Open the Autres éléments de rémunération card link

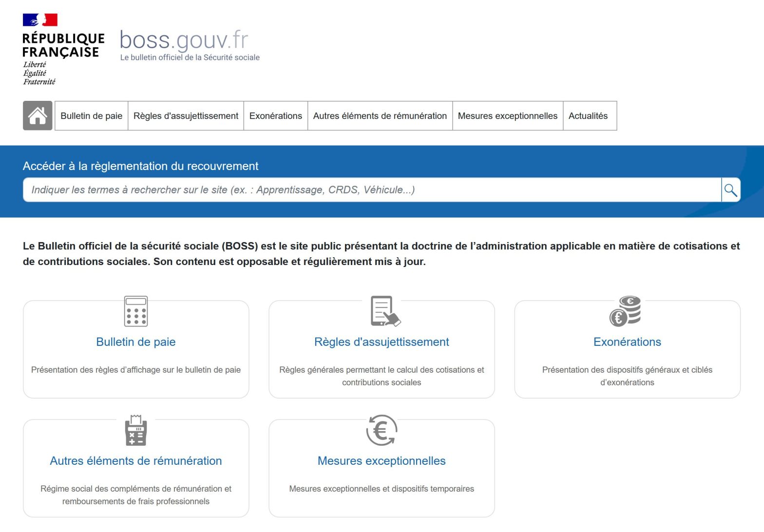coord(136,461)
